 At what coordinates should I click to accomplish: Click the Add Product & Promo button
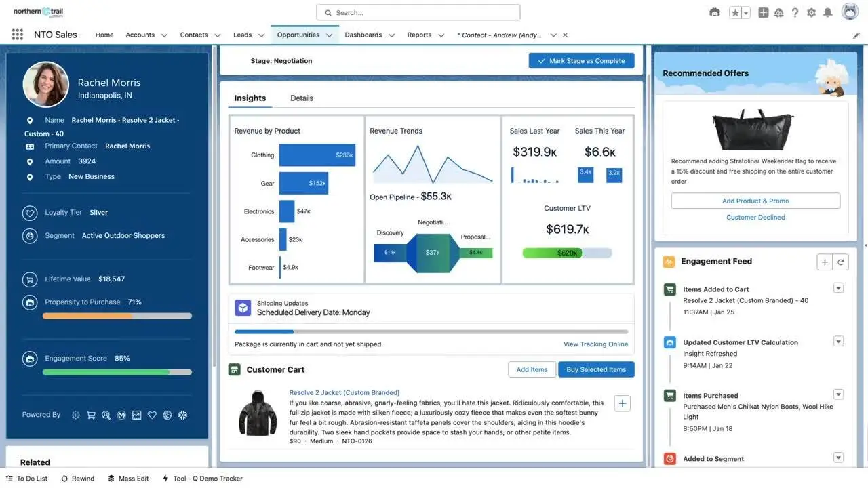click(755, 200)
